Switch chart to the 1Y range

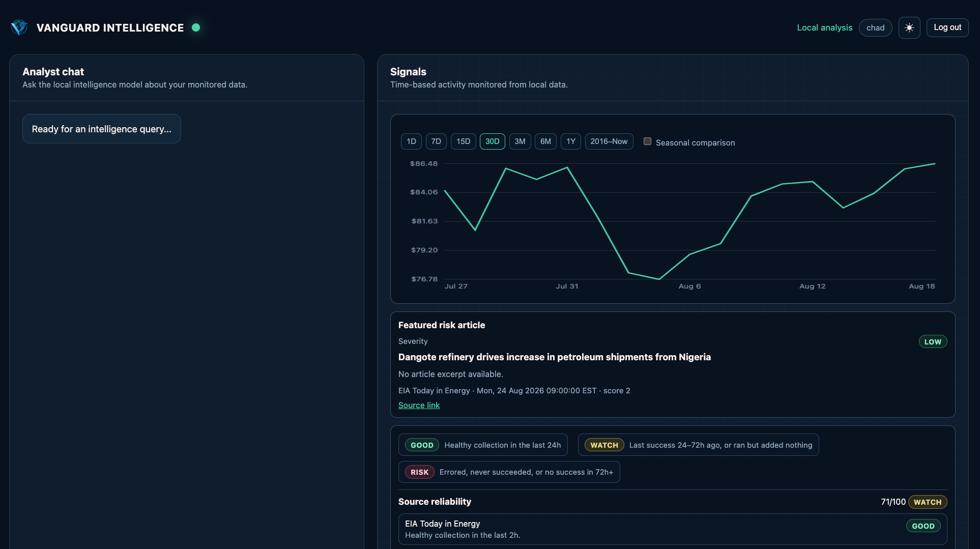tap(571, 141)
